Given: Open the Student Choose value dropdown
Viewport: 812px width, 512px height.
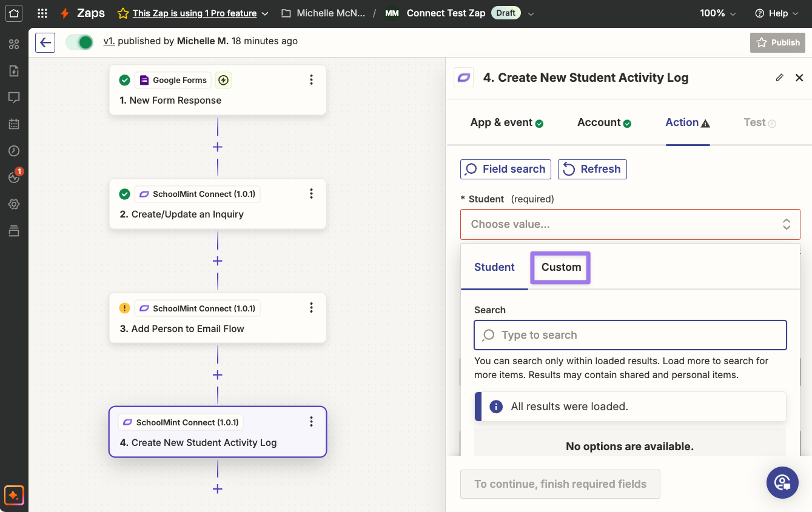Looking at the screenshot, I should tap(630, 224).
